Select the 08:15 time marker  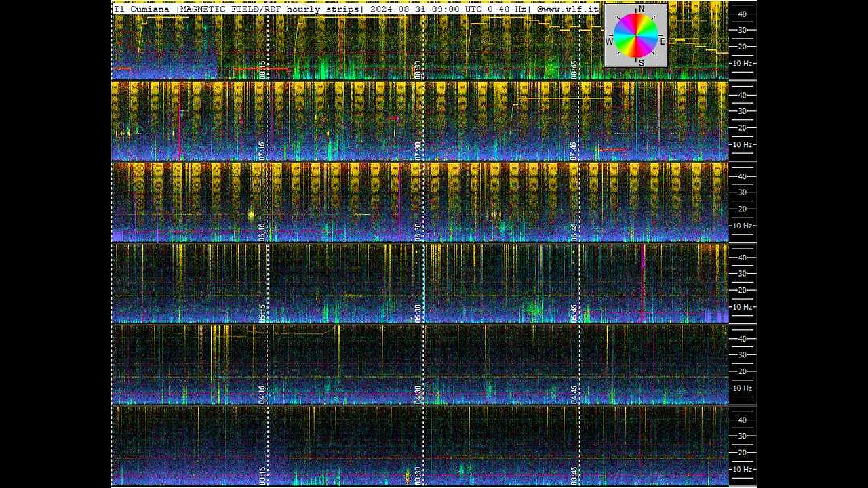click(x=262, y=69)
